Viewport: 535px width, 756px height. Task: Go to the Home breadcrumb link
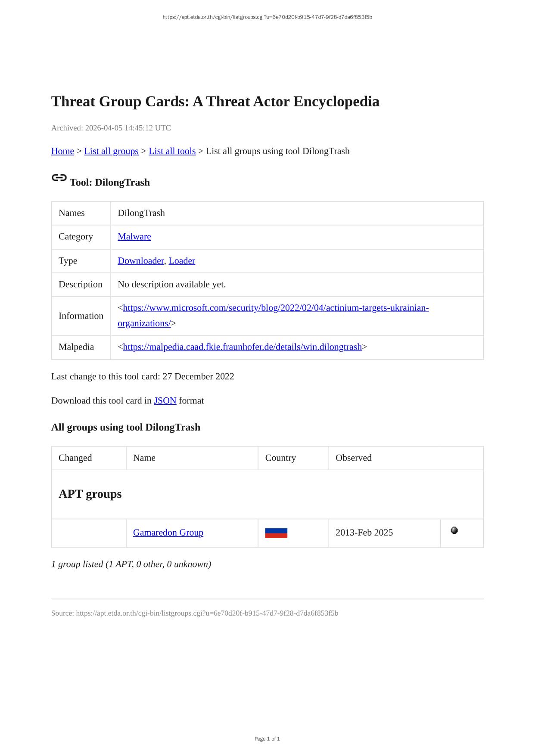tap(62, 151)
